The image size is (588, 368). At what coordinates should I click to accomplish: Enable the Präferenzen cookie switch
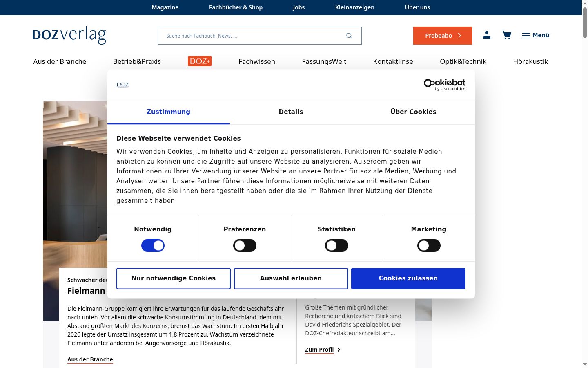click(245, 246)
